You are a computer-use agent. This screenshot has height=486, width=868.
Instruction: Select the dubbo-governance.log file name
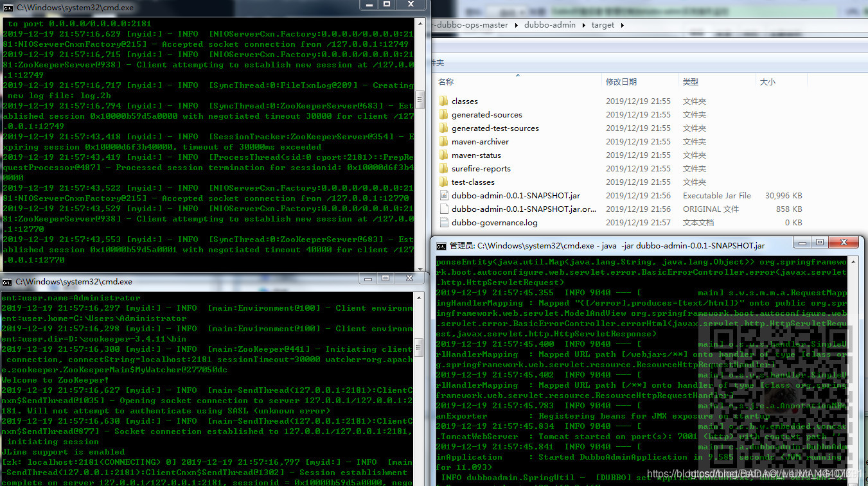tap(495, 223)
